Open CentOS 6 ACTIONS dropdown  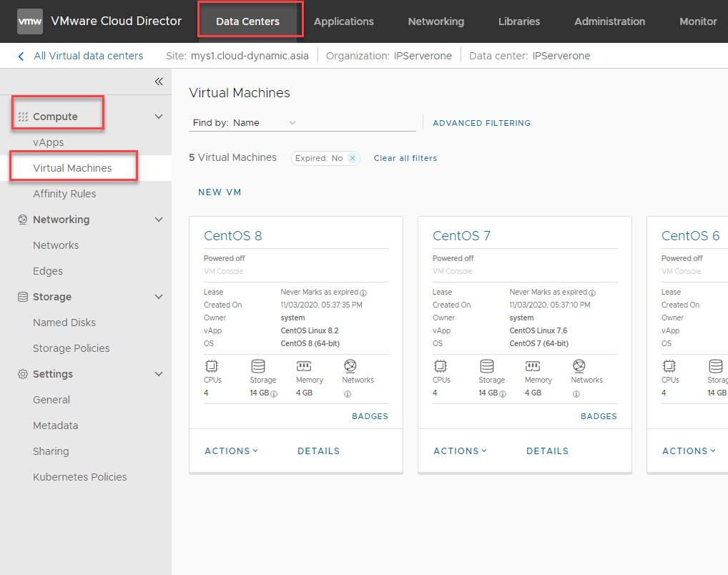[689, 451]
